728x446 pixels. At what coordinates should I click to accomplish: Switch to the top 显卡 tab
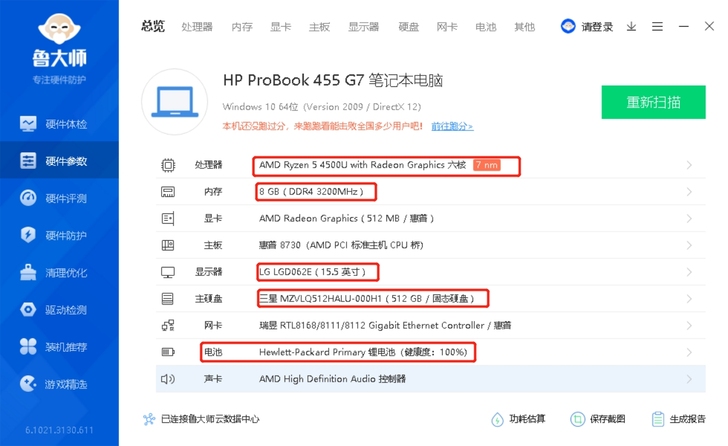pos(281,27)
